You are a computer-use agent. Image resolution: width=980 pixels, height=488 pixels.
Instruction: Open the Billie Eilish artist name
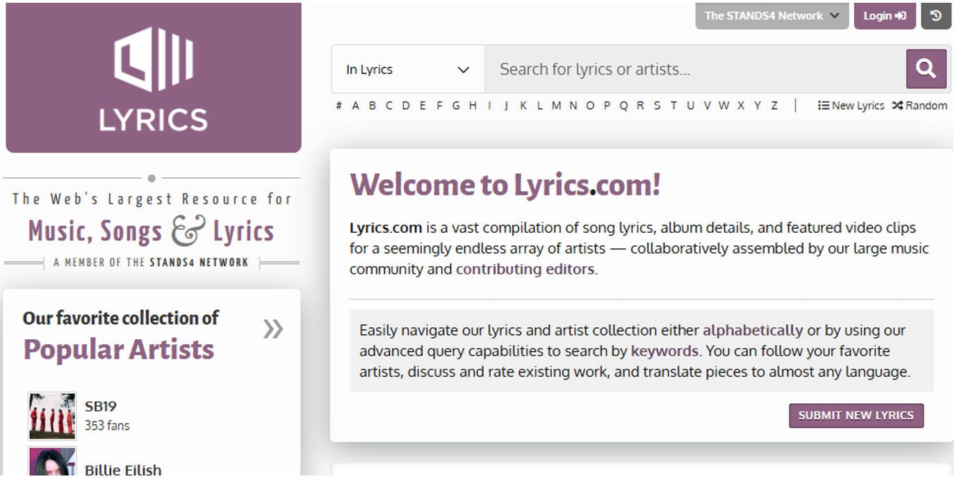click(123, 470)
